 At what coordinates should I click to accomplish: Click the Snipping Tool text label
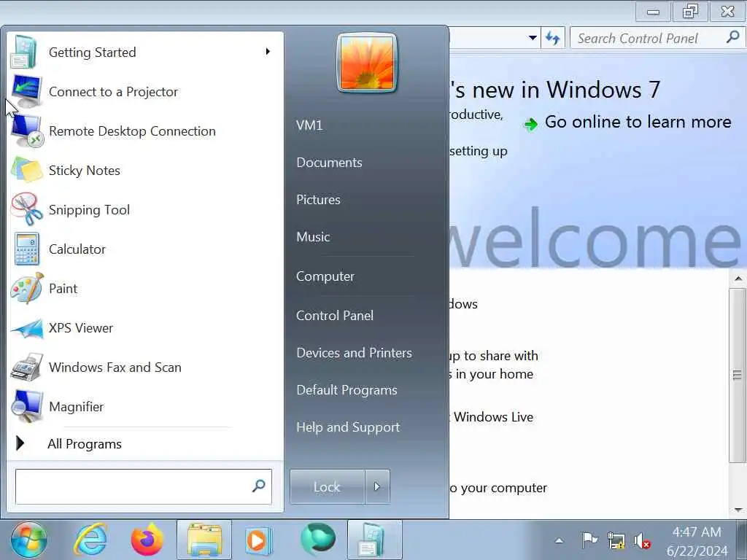(x=89, y=210)
